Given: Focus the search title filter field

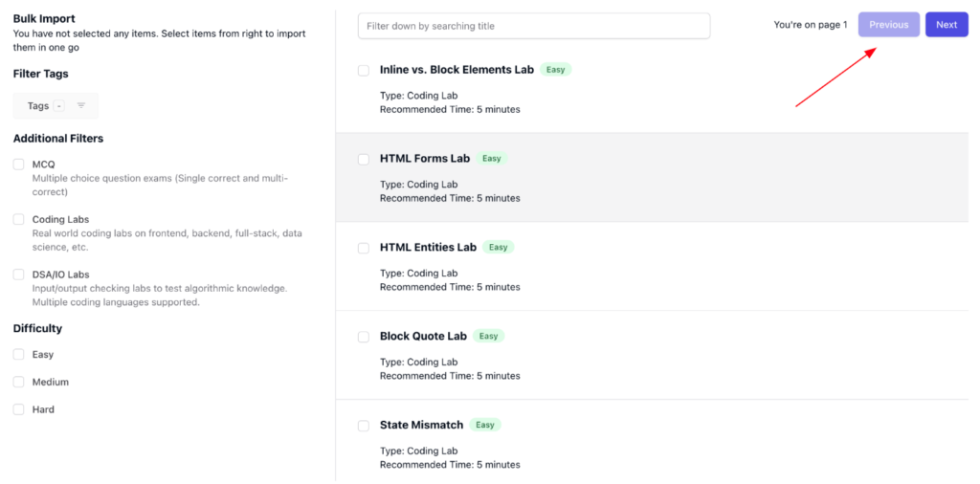Looking at the screenshot, I should 534,26.
